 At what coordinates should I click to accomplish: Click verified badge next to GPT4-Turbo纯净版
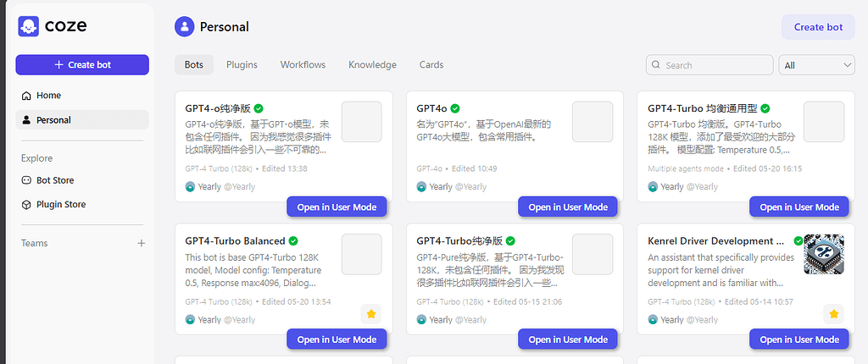[510, 241]
